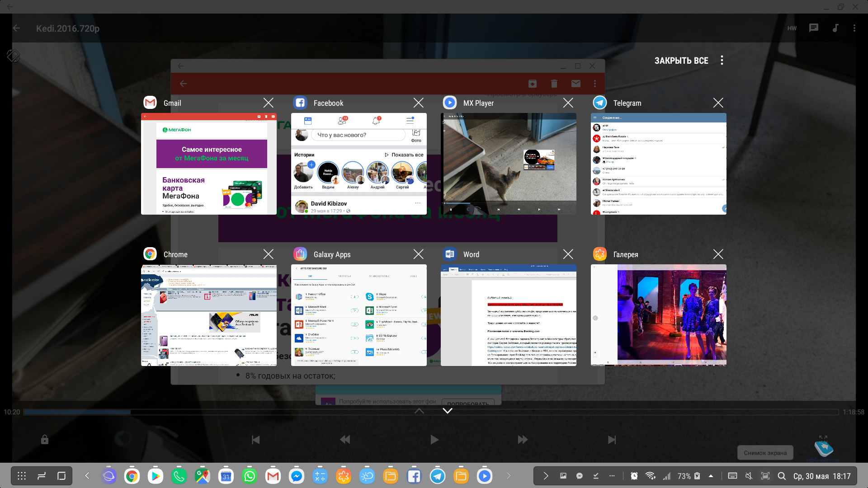Dismiss the MX Player recent card
Viewport: 868px width, 488px height.
(568, 103)
